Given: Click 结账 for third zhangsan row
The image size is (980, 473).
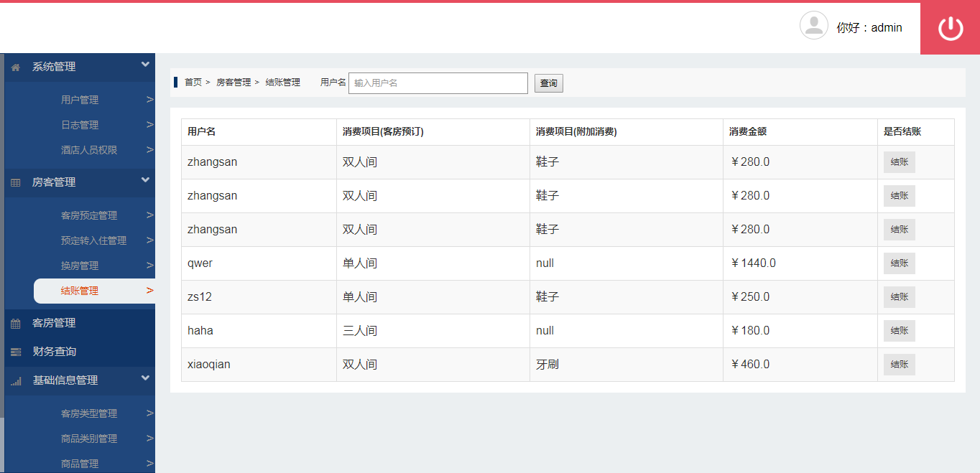Looking at the screenshot, I should click(900, 230).
